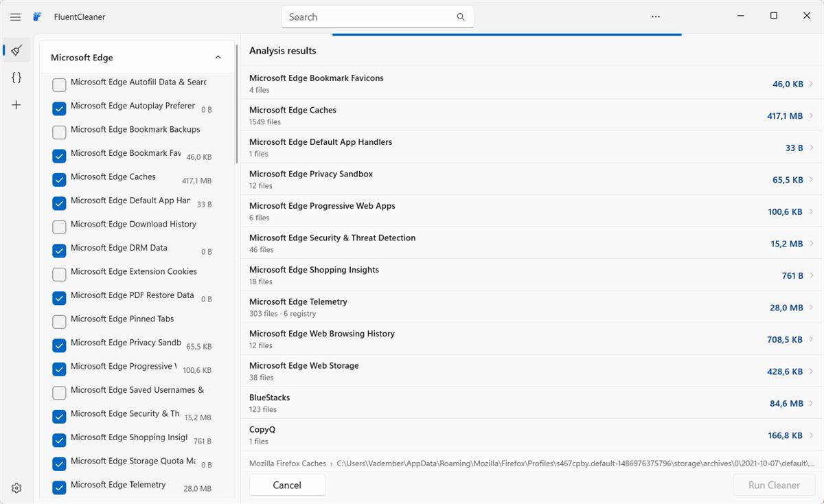
Task: Minimize the FluentCleaner window
Action: tap(742, 15)
